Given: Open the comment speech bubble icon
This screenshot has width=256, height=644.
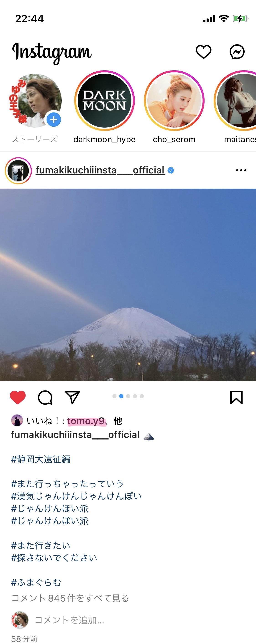Looking at the screenshot, I should 45,397.
